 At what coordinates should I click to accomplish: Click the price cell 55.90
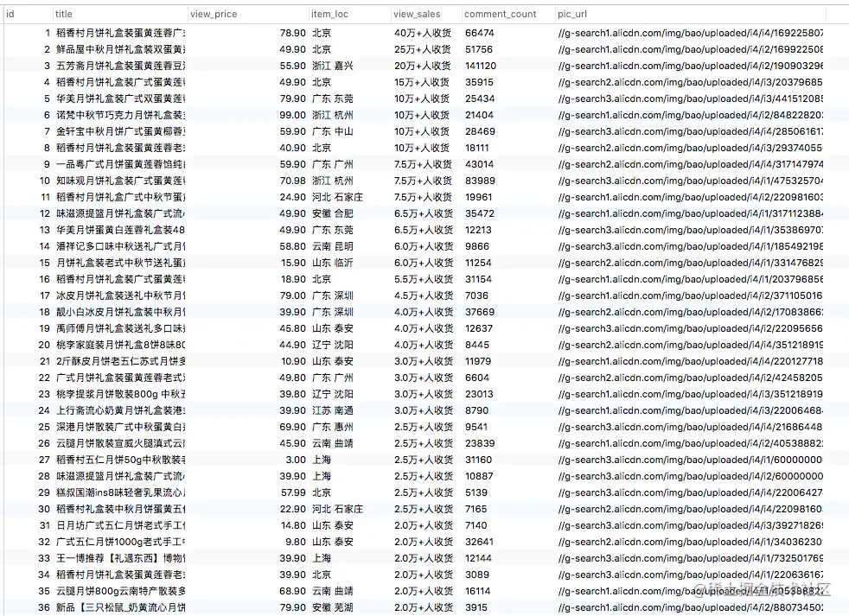click(293, 66)
